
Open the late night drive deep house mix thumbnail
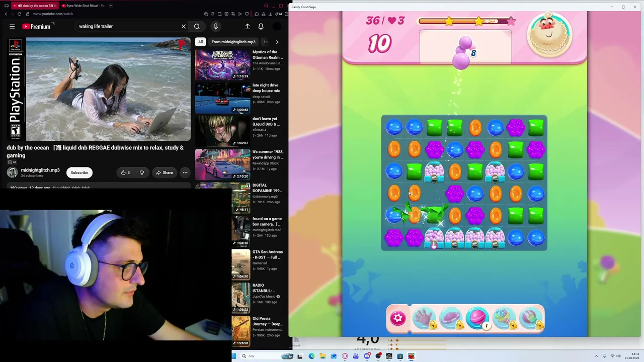pos(222,98)
